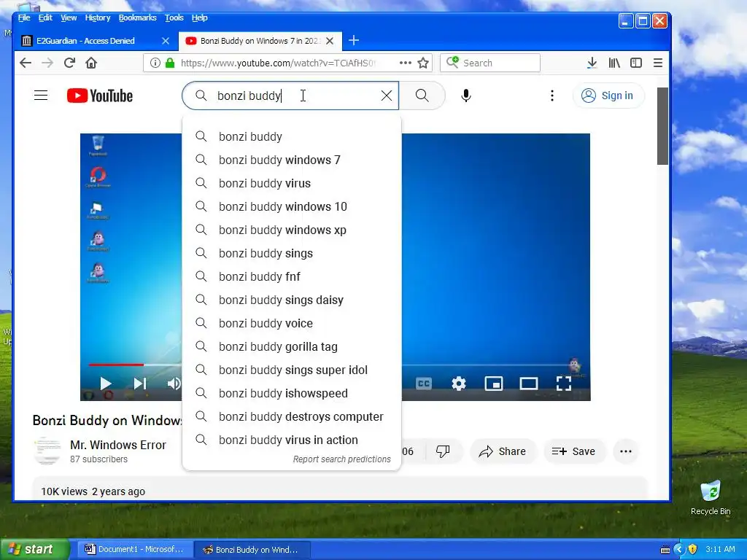Share the video

(x=503, y=451)
